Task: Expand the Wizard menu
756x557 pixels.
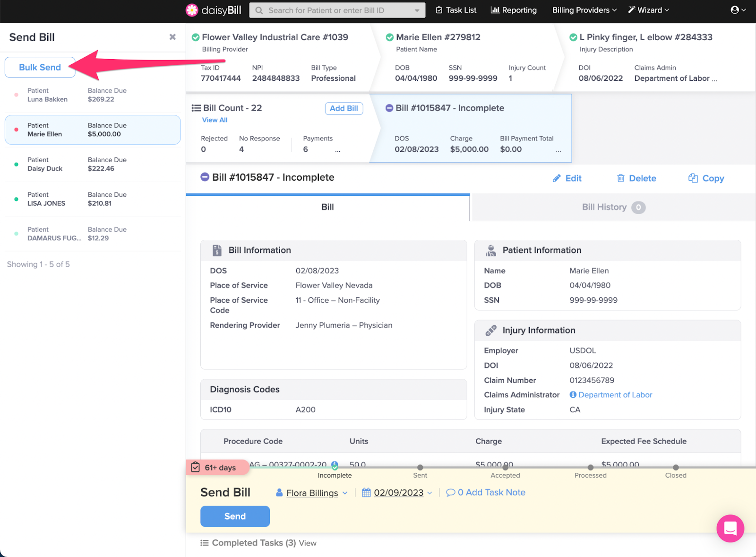Action: pos(649,10)
